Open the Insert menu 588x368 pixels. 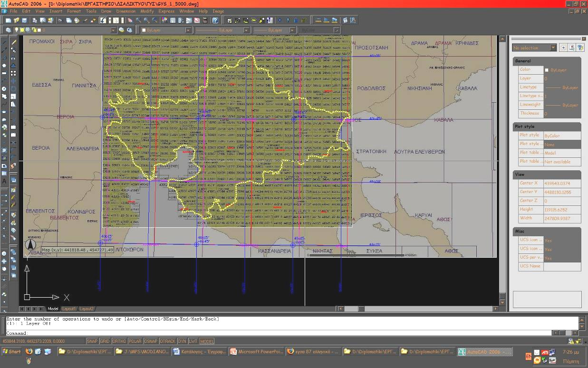tap(56, 11)
